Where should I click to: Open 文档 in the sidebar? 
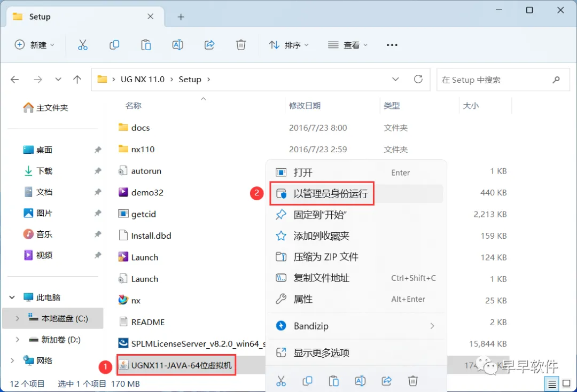[38, 192]
